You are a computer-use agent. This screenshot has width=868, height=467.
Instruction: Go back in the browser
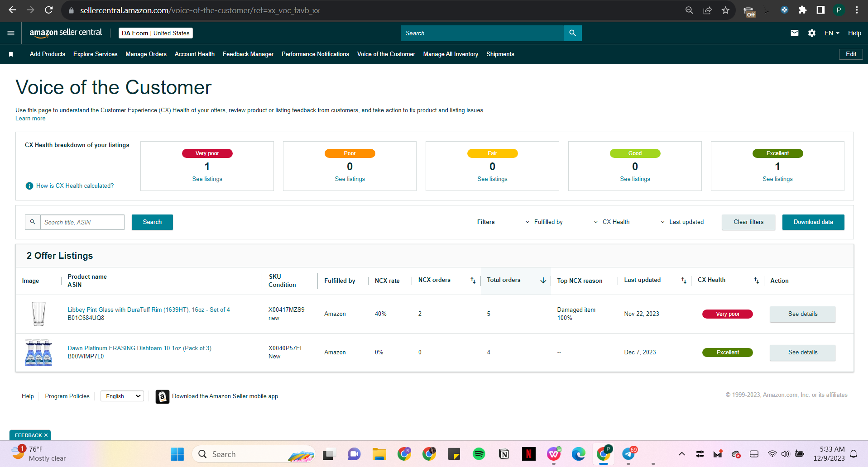click(12, 10)
